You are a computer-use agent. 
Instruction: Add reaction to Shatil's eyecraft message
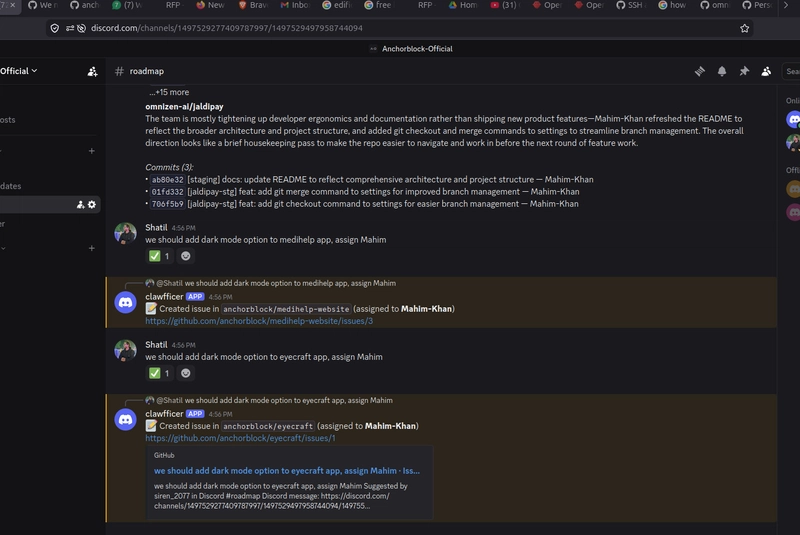tap(186, 373)
